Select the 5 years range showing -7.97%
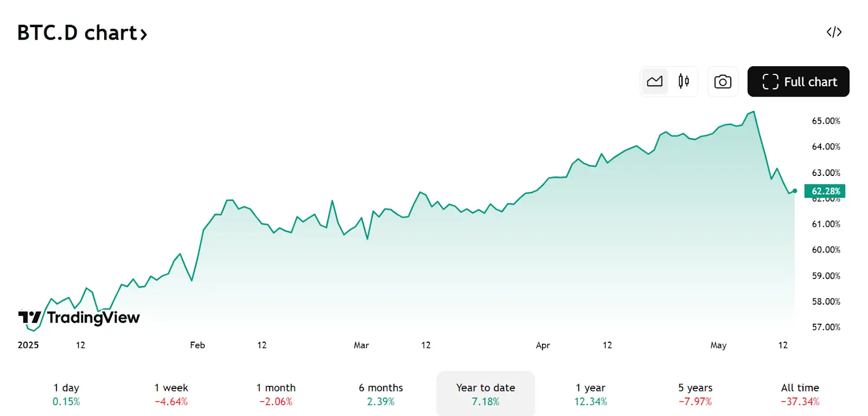 (x=694, y=393)
